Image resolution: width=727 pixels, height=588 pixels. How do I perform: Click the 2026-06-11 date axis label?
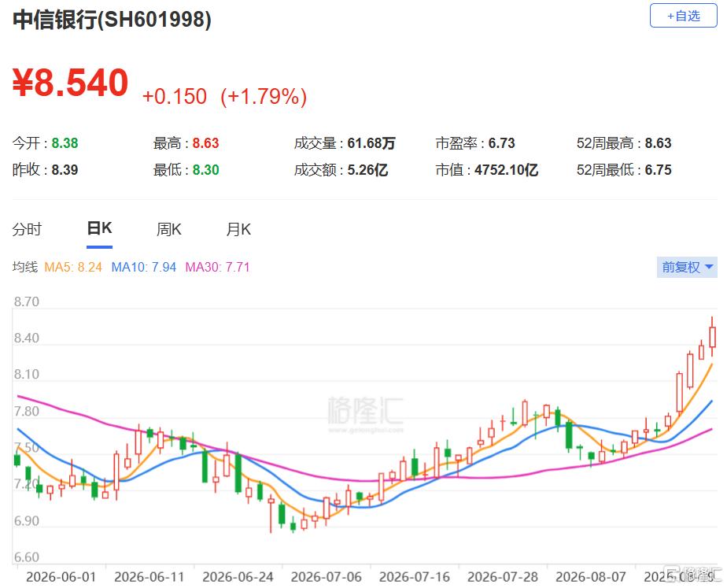click(x=149, y=577)
